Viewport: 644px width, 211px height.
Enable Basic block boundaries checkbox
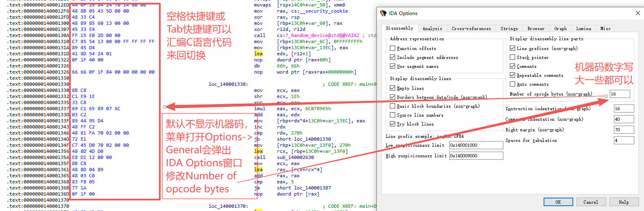point(392,106)
